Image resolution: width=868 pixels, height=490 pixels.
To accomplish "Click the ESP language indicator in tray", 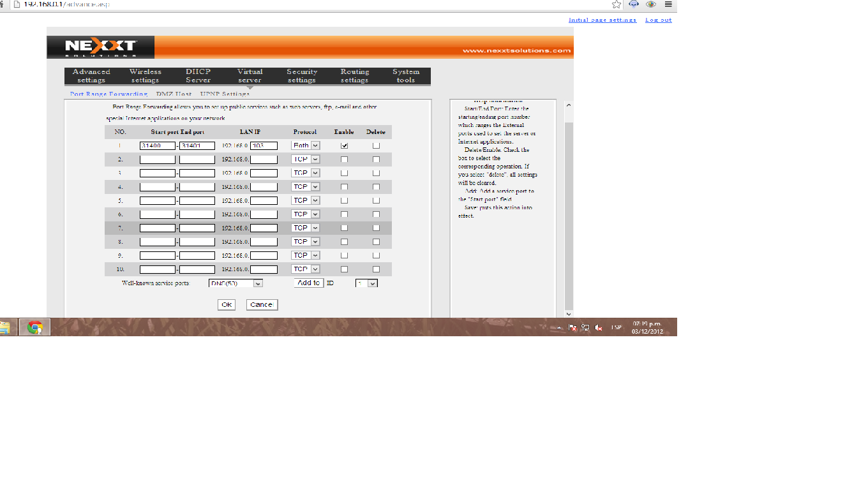I will [x=617, y=327].
